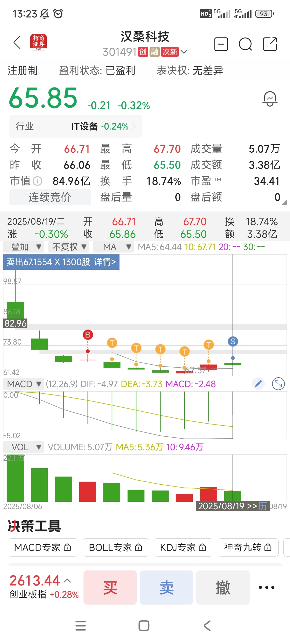Tap the red B buy marker

[88, 335]
